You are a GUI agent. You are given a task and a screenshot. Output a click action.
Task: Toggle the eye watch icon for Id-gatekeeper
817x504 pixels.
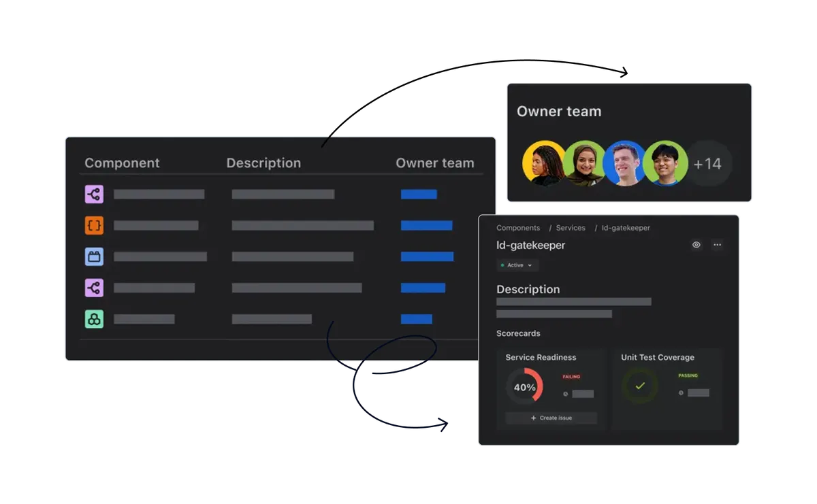coord(696,245)
